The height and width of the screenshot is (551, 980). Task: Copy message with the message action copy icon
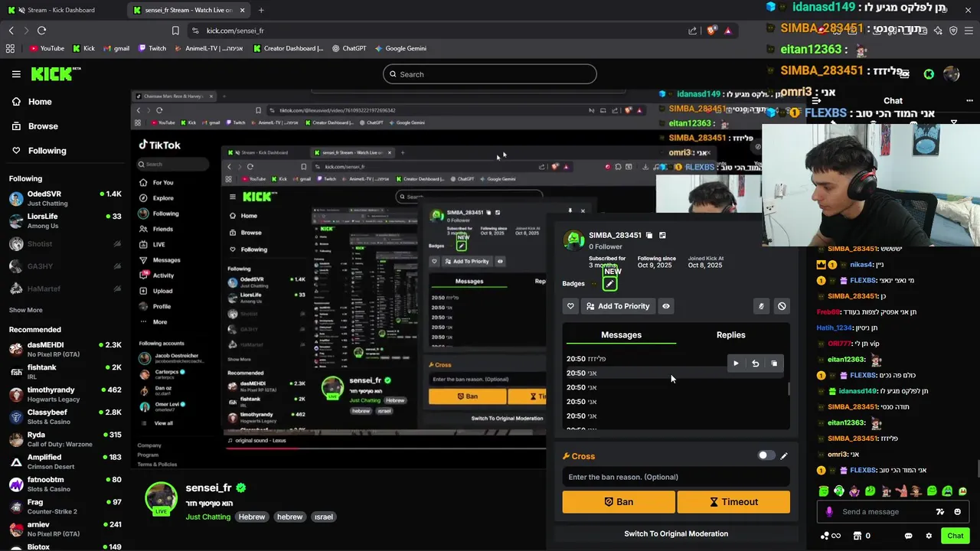[x=774, y=364]
